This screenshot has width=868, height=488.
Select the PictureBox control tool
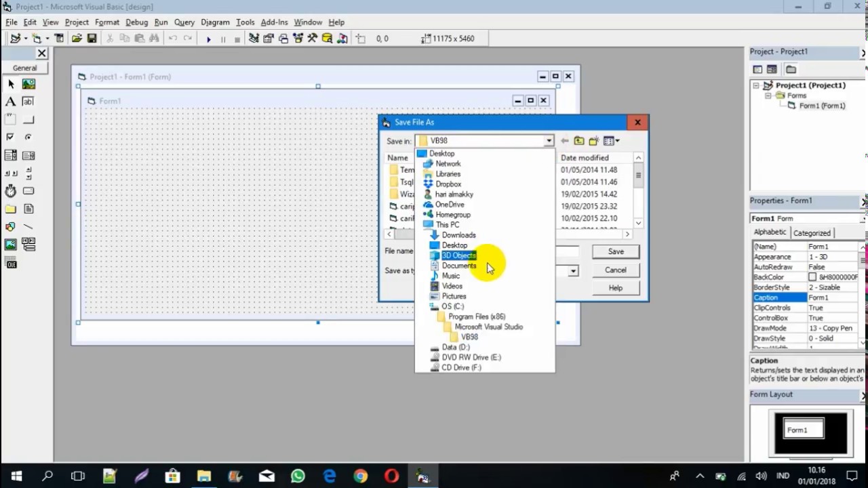[x=28, y=84]
